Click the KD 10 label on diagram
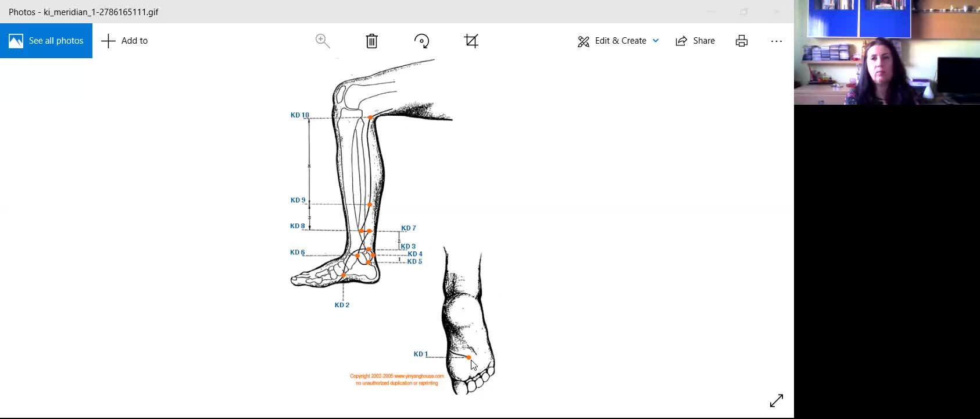Viewport: 980px width, 419px height. click(300, 115)
